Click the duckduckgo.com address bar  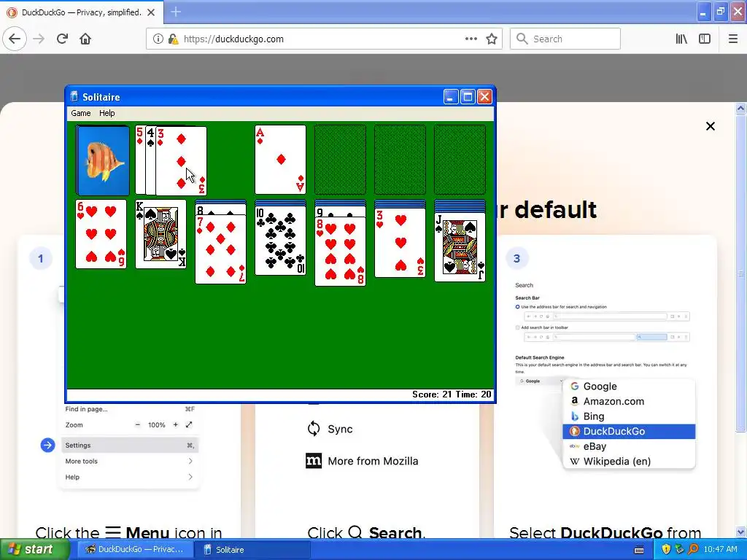(x=324, y=39)
